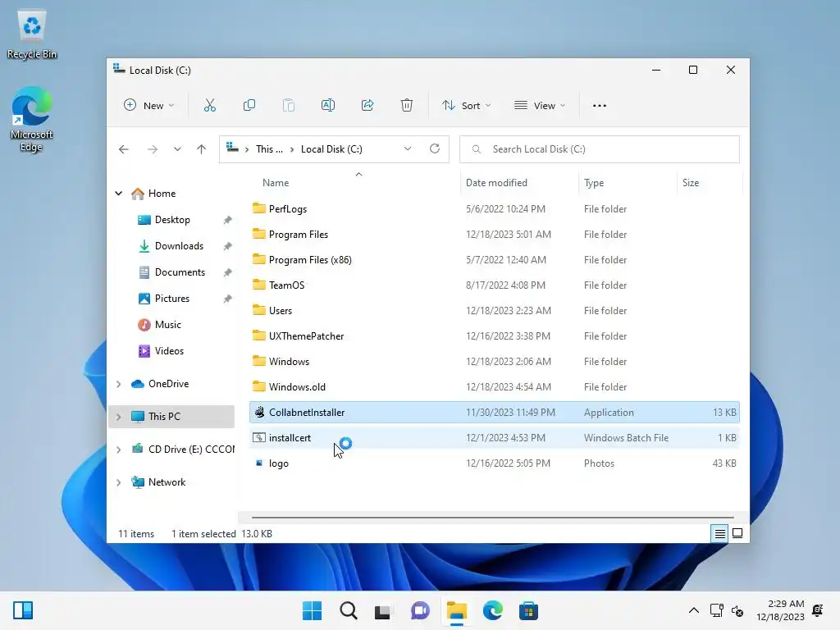
Task: Select the Program Files folder
Action: point(494,234)
